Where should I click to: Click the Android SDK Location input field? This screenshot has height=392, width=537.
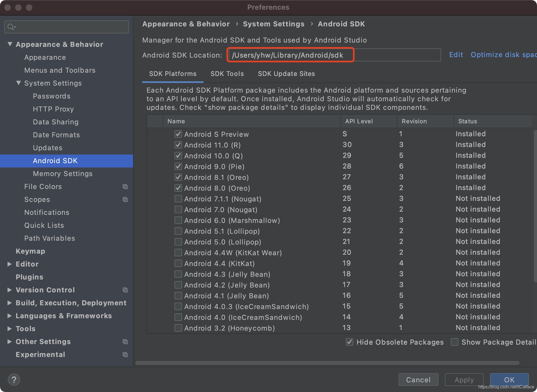click(334, 55)
